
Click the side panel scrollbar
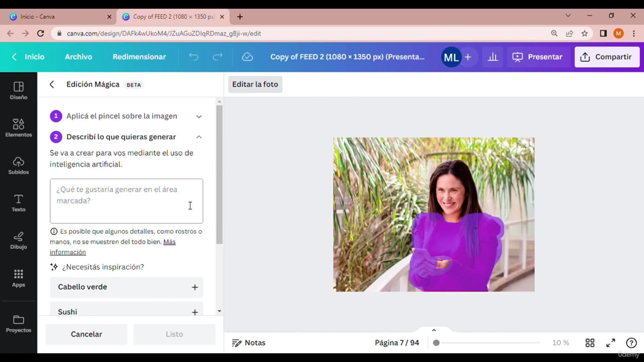point(219,175)
